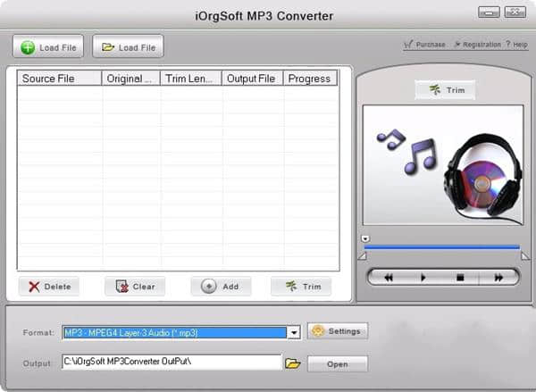Click the Add button below the file list
This screenshot has height=392, width=536.
click(221, 287)
